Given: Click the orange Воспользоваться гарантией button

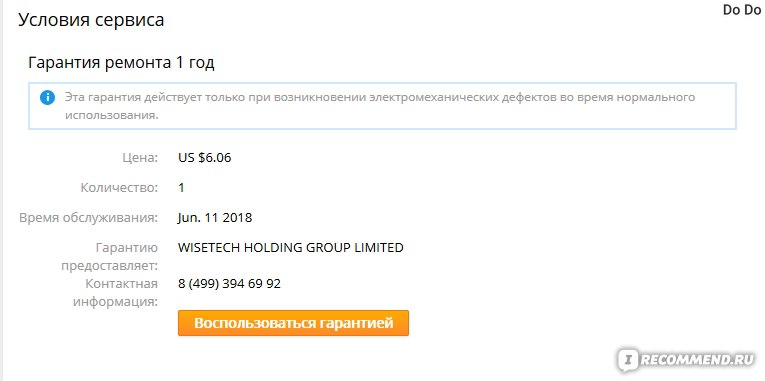Looking at the screenshot, I should 293,323.
